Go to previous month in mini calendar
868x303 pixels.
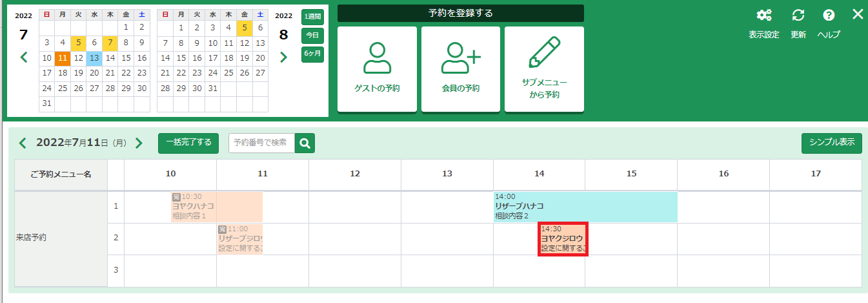tap(24, 57)
